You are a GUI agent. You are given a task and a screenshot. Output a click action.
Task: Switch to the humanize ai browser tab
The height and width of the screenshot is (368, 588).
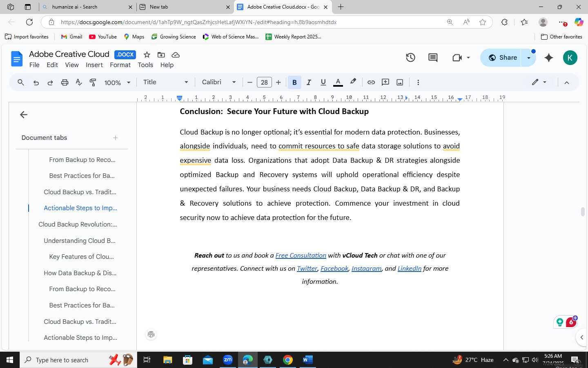(x=87, y=7)
